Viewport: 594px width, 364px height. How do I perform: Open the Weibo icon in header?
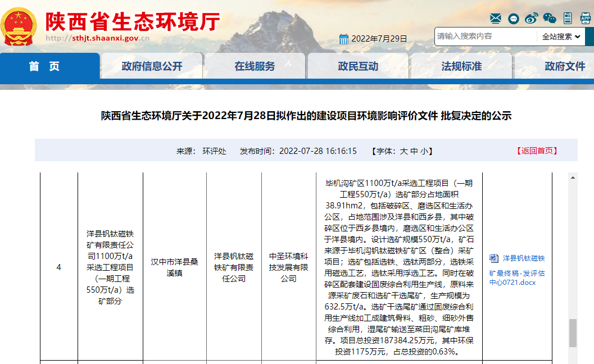pos(531,19)
